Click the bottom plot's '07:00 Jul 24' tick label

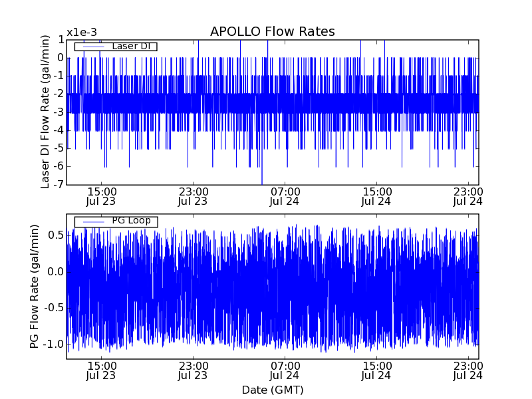[x=285, y=371]
